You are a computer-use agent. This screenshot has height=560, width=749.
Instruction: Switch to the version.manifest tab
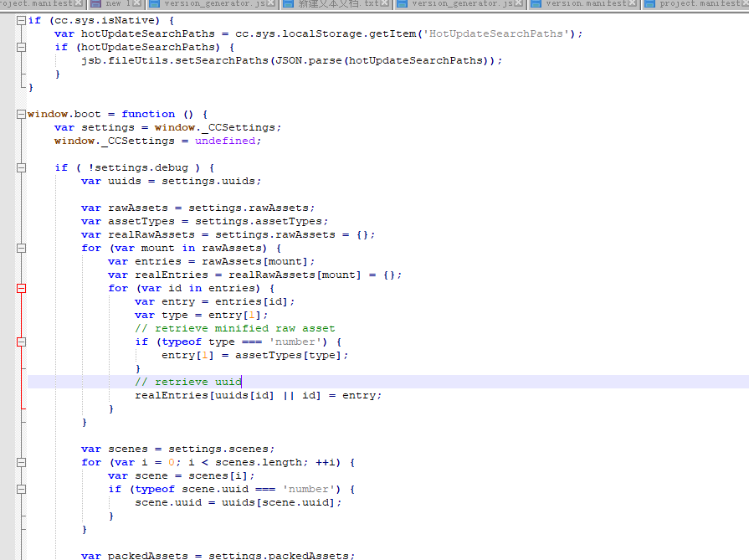pos(586,3)
